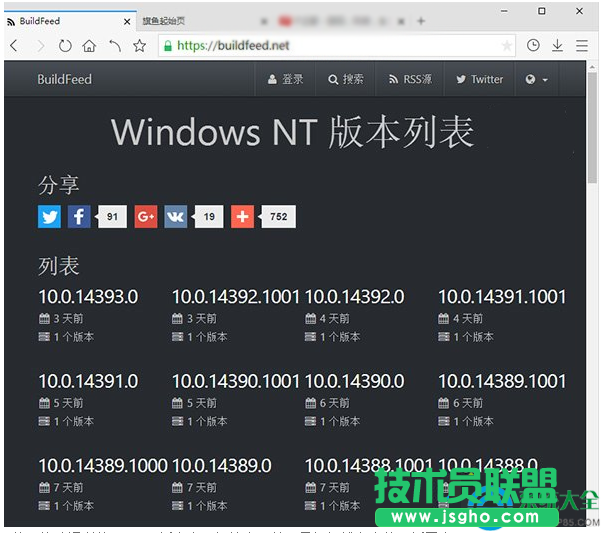Share on Facebook icon
Screen dimensions: 602x533
click(x=79, y=217)
